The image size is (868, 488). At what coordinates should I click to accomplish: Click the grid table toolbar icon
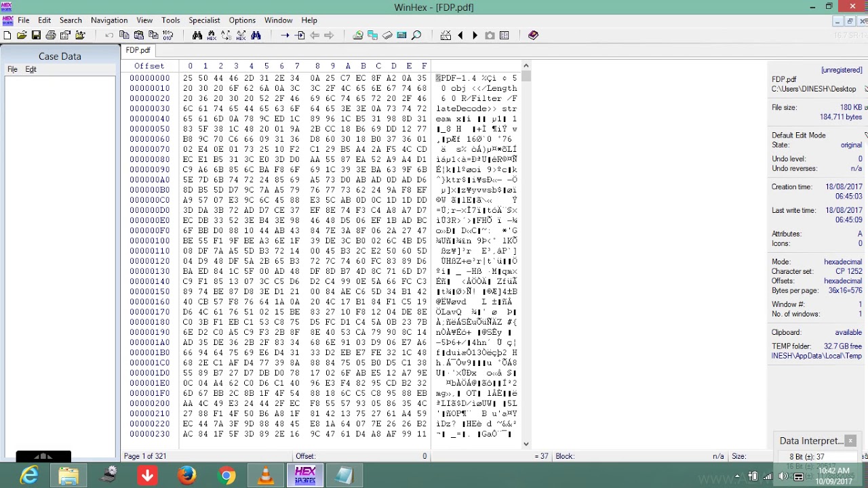pyautogui.click(x=504, y=35)
